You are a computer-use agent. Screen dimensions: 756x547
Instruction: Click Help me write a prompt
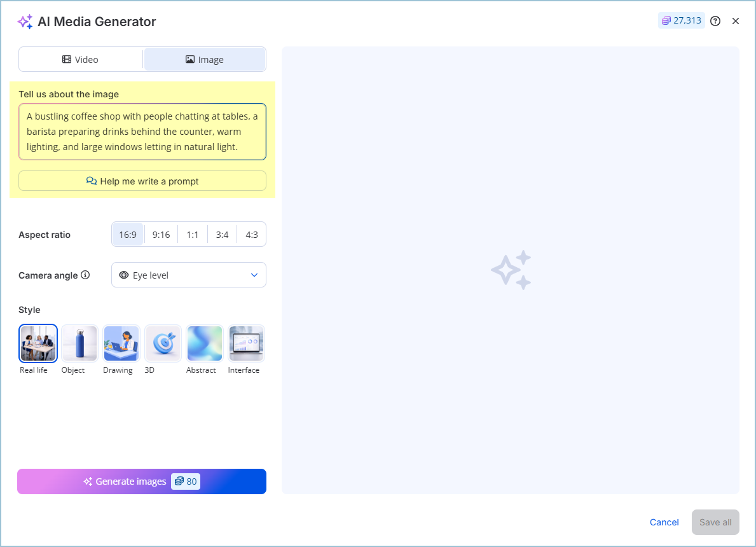[142, 181]
